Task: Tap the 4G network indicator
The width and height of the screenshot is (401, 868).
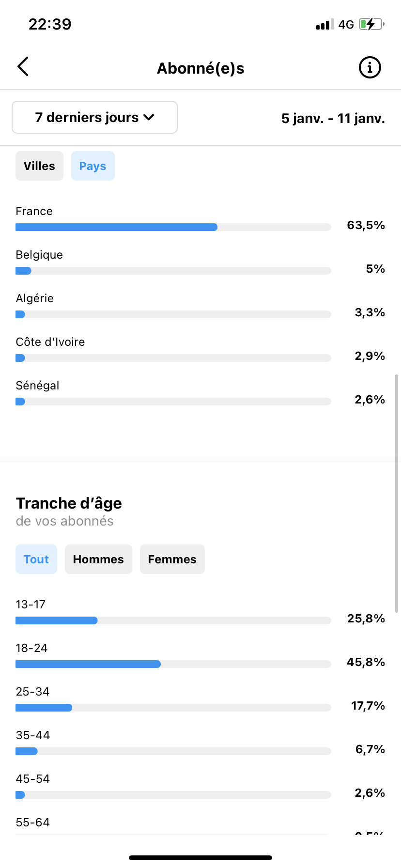Action: (346, 25)
